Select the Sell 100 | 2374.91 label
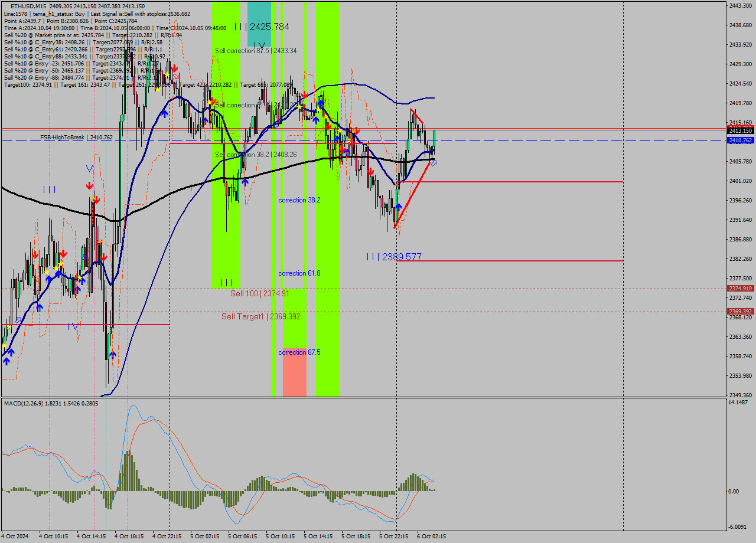 (260, 293)
